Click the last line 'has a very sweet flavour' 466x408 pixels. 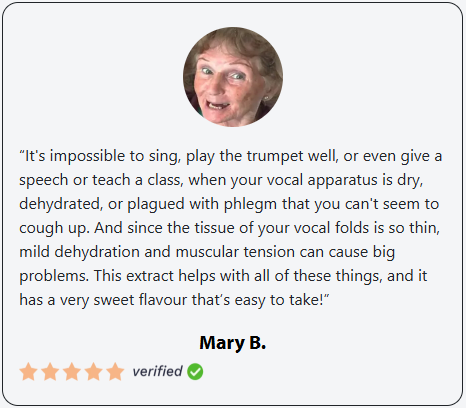[174, 300]
